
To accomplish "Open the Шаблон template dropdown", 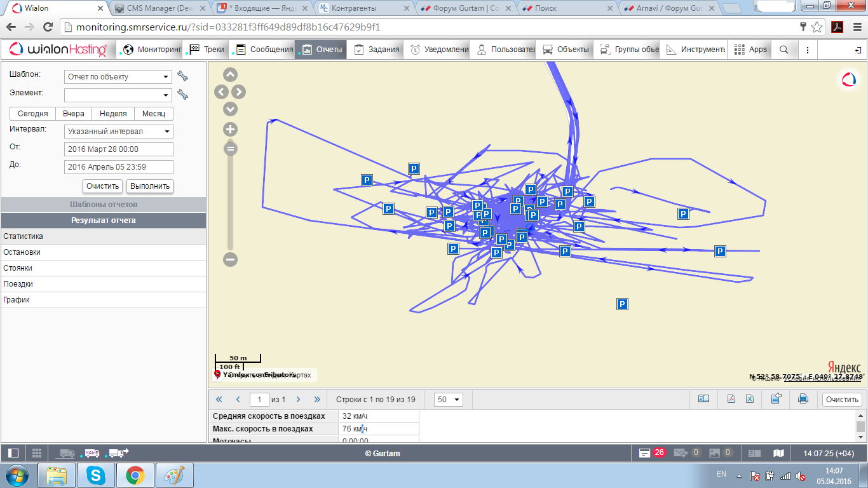I will click(118, 77).
